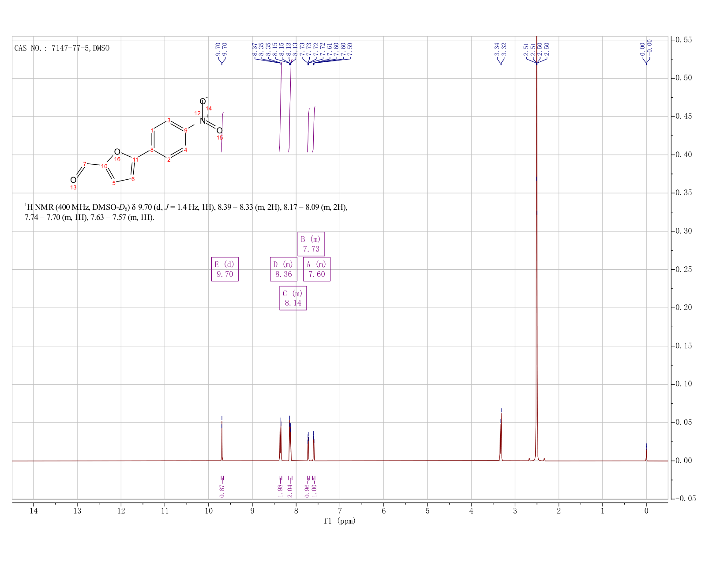Click the nitro N+ atom in structure
The height and width of the screenshot is (563, 728).
pos(203,120)
